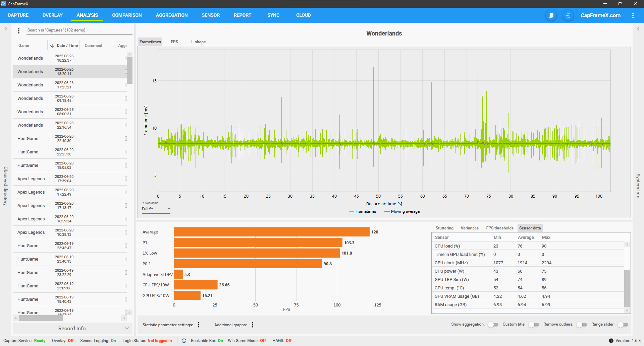Click the Aggr column header
Screen dimensions: 644x346
click(x=122, y=46)
